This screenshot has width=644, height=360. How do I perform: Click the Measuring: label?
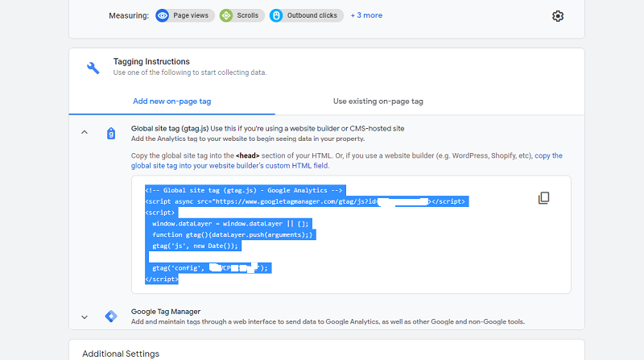(129, 15)
